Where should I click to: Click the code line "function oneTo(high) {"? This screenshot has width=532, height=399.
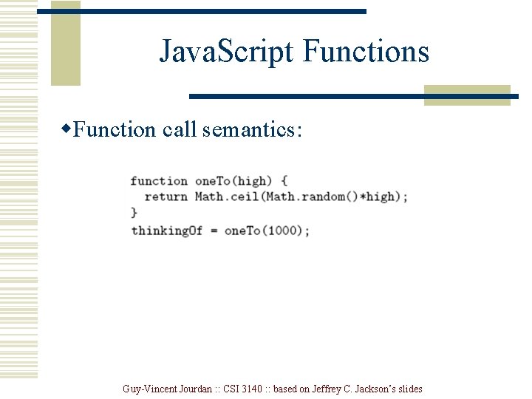pos(209,181)
